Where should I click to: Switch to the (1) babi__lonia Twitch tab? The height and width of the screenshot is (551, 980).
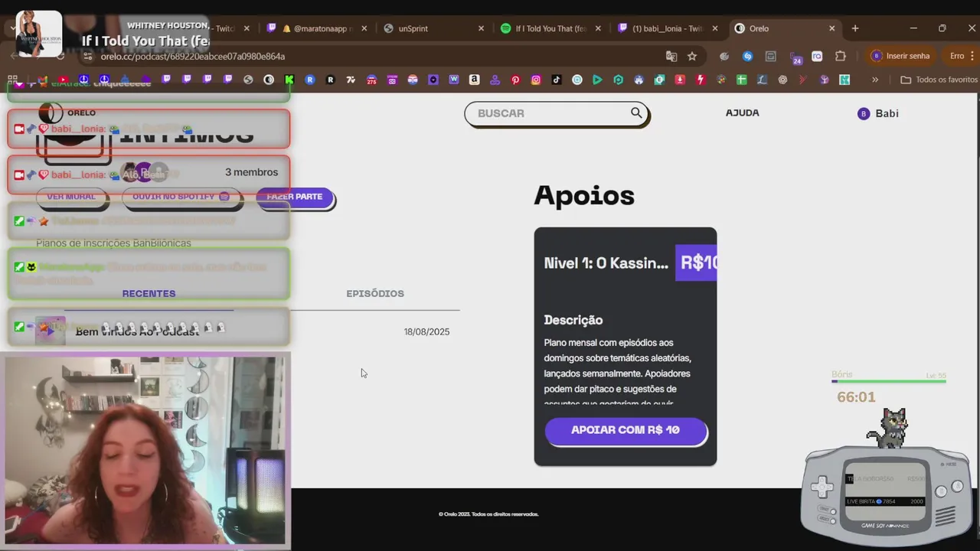(666, 28)
